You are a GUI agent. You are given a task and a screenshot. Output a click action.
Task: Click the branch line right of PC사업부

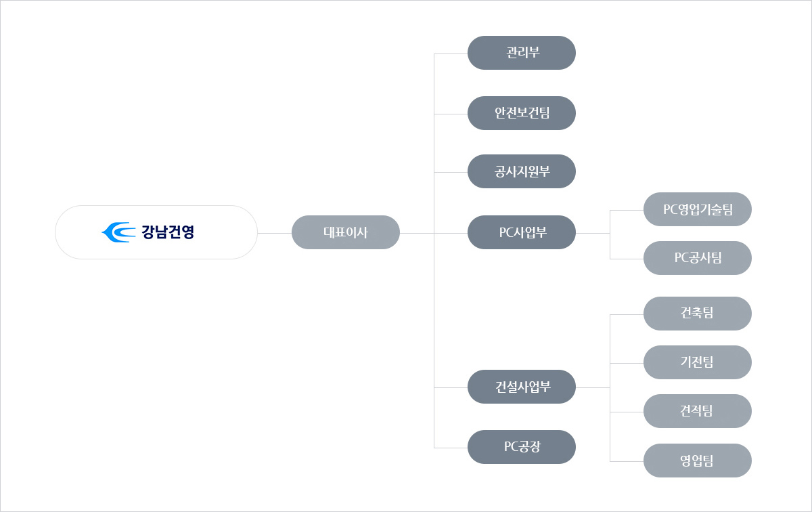point(593,233)
